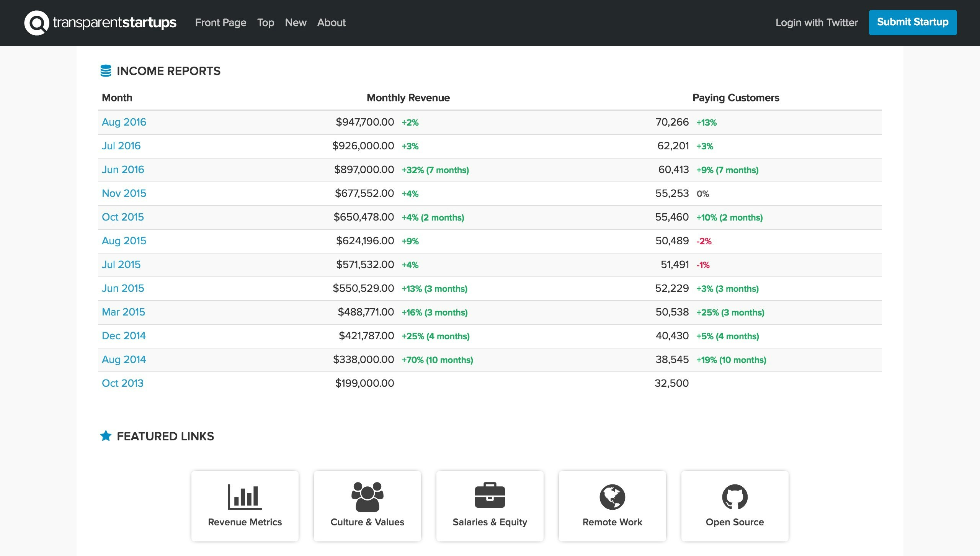980x556 pixels.
Task: Open the Dec 2014 income report
Action: click(x=123, y=336)
